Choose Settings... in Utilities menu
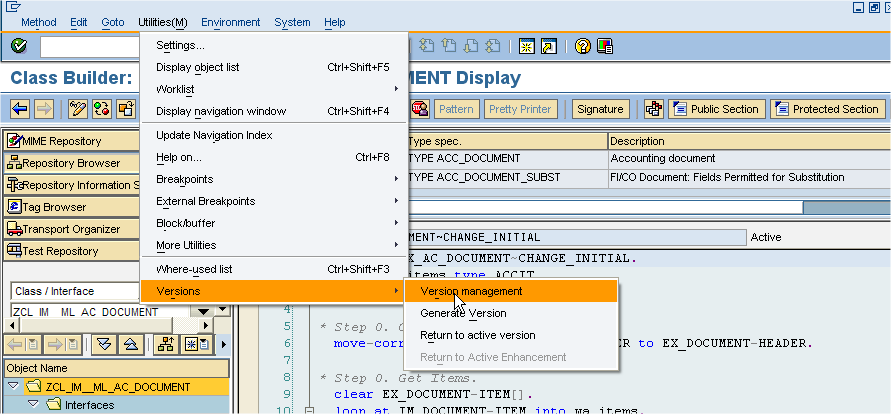The width and height of the screenshot is (891, 414). [273, 45]
